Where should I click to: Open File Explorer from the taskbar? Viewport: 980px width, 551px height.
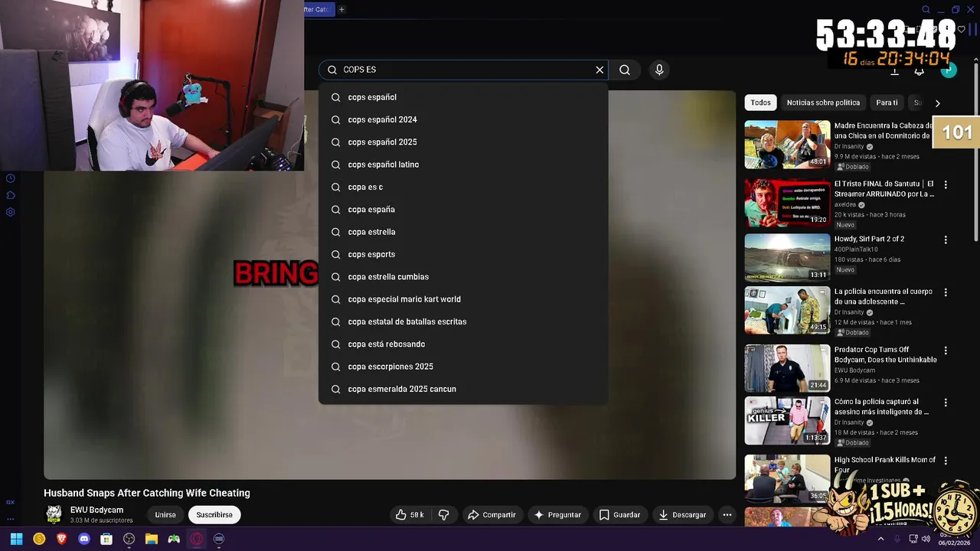pos(152,539)
